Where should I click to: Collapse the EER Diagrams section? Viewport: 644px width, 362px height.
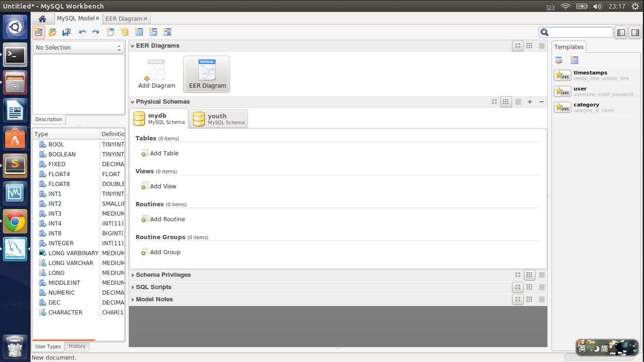132,46
